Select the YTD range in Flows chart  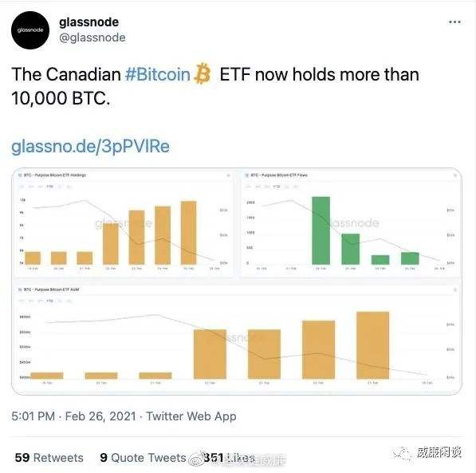pyautogui.click(x=276, y=187)
